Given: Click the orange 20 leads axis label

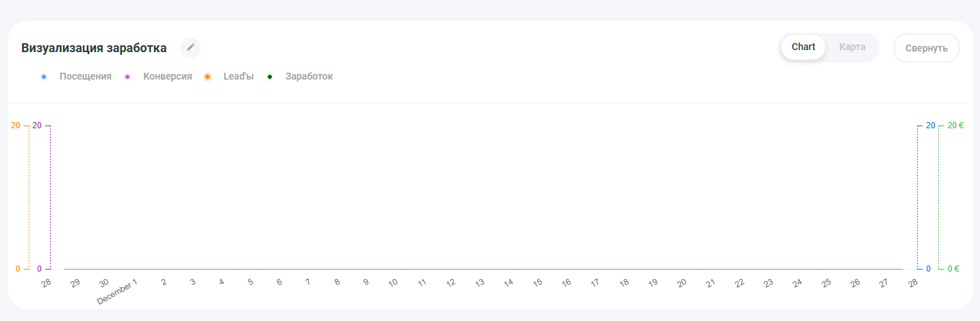Looking at the screenshot, I should 16,126.
